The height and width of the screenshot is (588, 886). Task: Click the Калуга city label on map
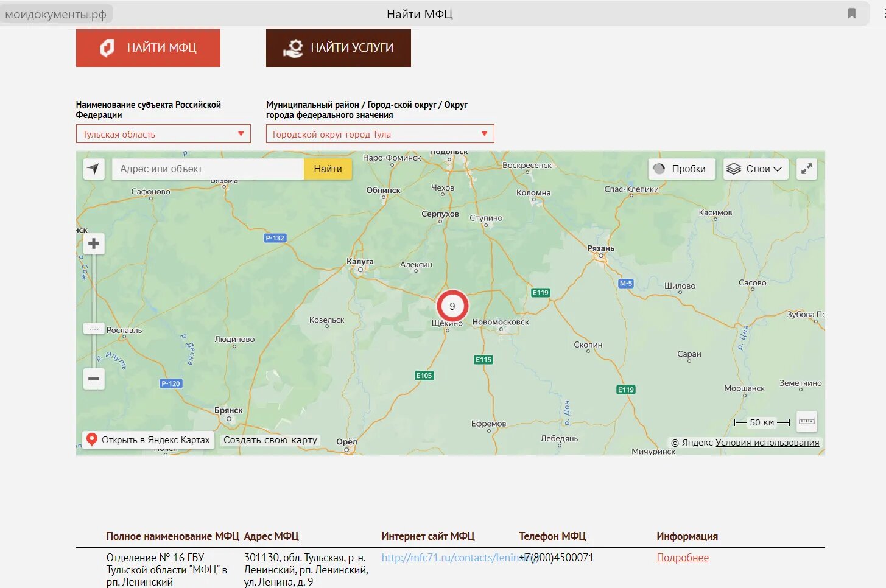click(x=360, y=261)
